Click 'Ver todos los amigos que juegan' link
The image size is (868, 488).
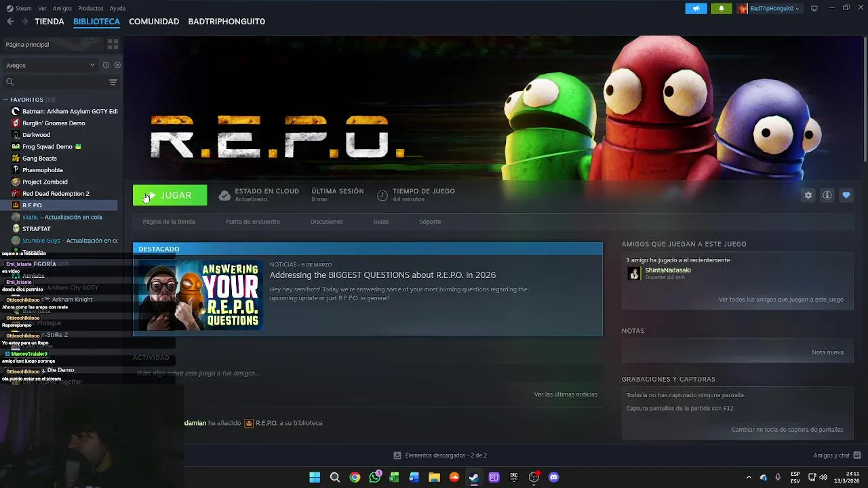point(781,300)
